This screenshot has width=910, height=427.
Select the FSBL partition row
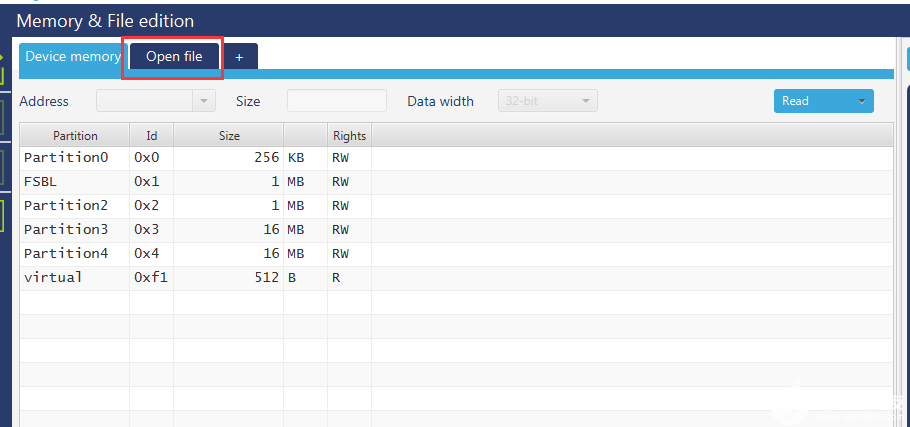tap(456, 182)
